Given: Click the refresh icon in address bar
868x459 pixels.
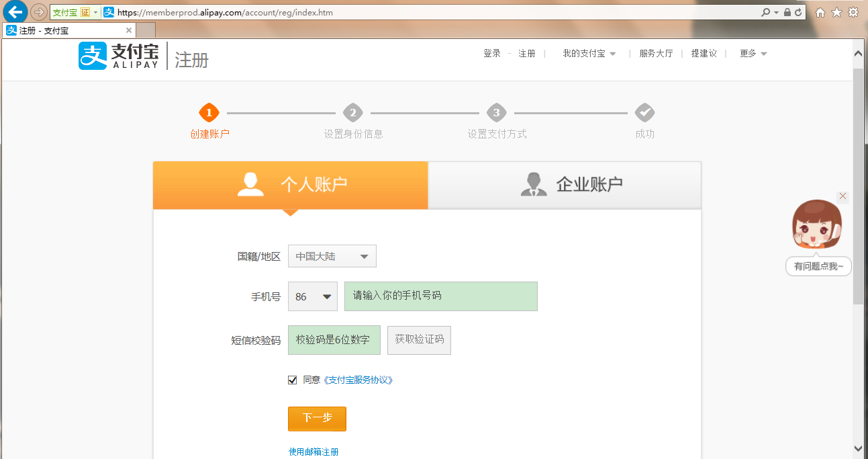Looking at the screenshot, I should 798,12.
